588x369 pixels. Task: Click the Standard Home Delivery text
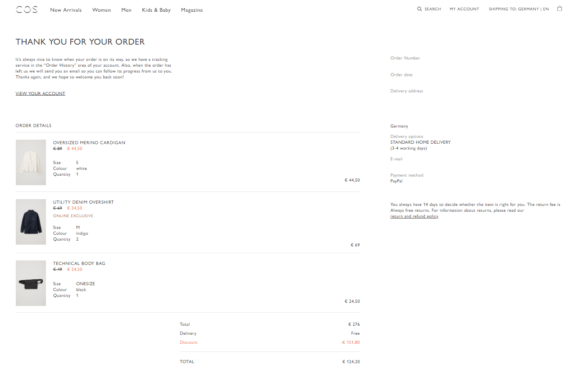tap(420, 142)
